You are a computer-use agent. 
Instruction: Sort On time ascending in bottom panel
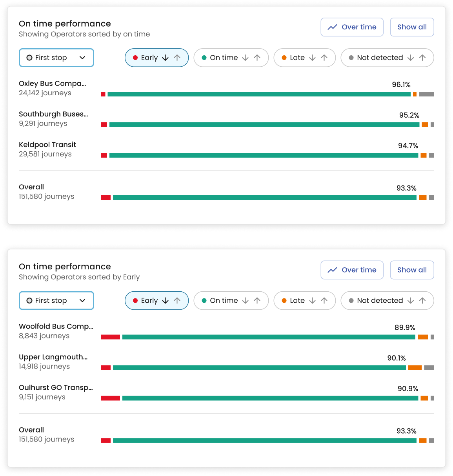[257, 301]
